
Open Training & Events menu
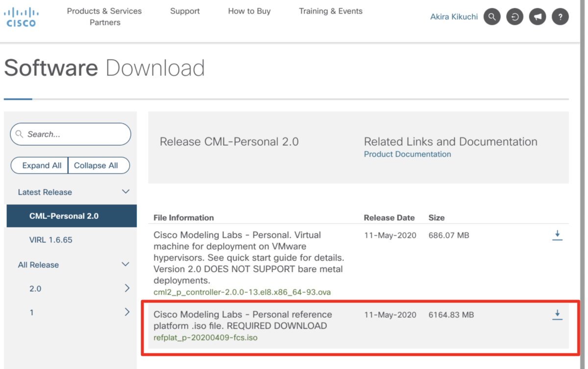[331, 11]
